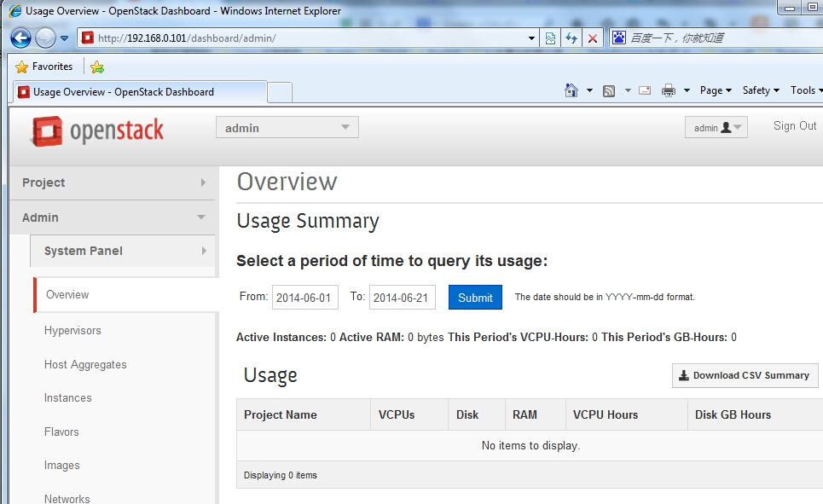Expand the Print dropdown arrow
823x504 pixels.
(x=687, y=90)
